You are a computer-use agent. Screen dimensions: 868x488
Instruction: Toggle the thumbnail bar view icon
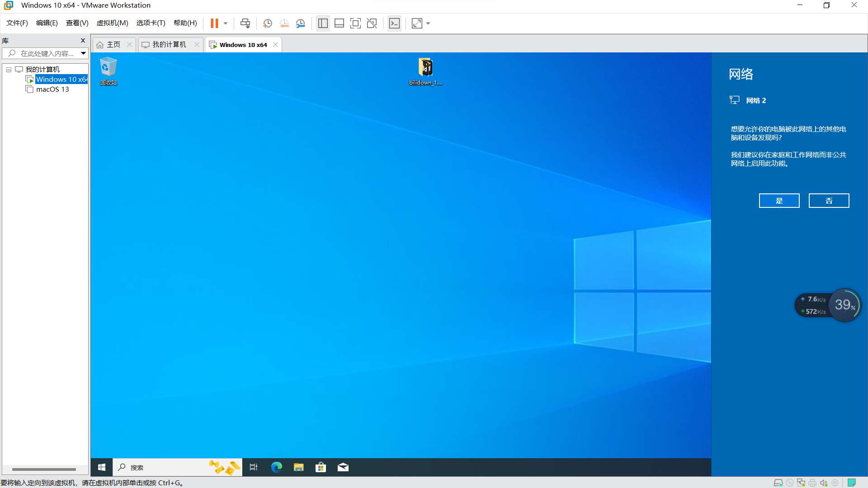pyautogui.click(x=339, y=23)
